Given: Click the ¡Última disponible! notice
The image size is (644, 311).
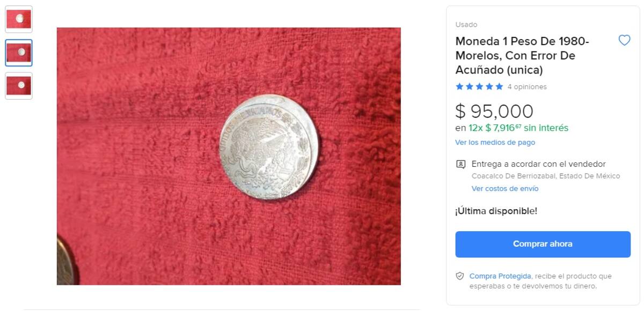Looking at the screenshot, I should 496,211.
